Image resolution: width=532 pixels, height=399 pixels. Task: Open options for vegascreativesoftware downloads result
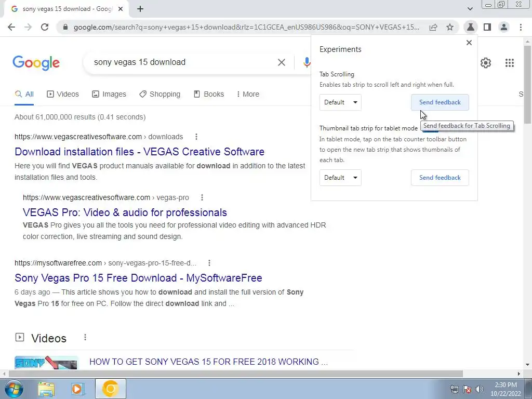pos(196,137)
